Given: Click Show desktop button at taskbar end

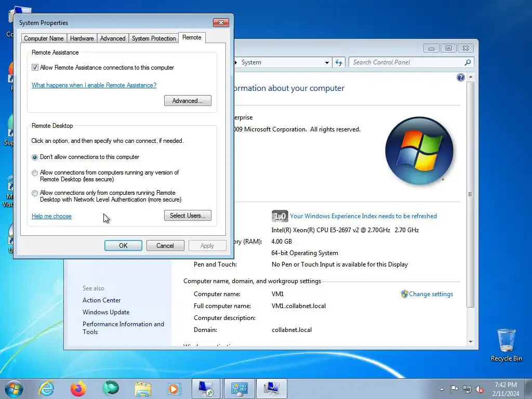Looking at the screenshot, I should 528,389.
